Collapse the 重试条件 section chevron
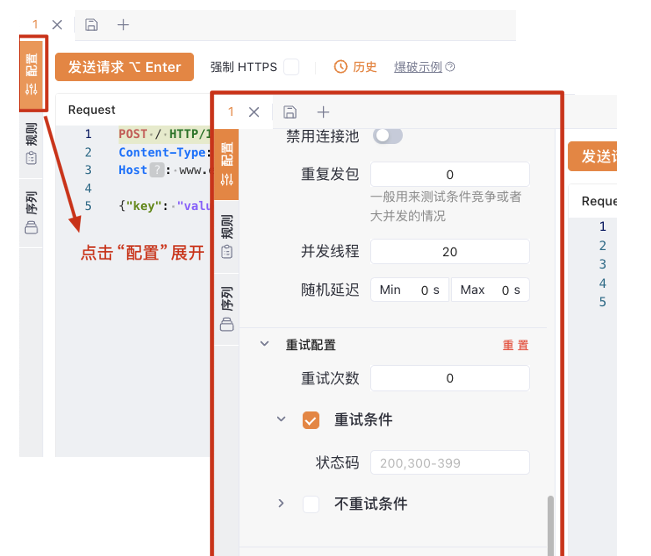Image resolution: width=651 pixels, height=556 pixels. click(281, 419)
